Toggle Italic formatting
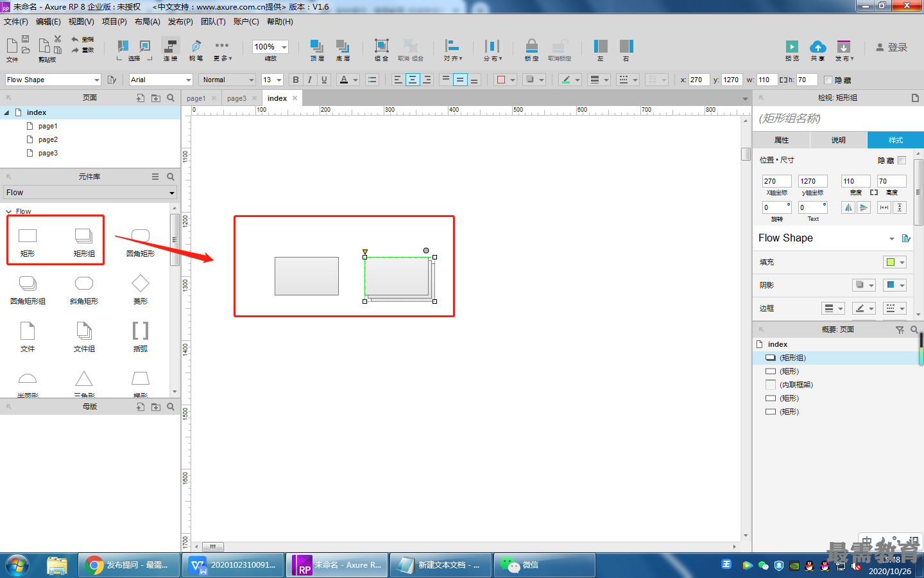 pyautogui.click(x=310, y=80)
